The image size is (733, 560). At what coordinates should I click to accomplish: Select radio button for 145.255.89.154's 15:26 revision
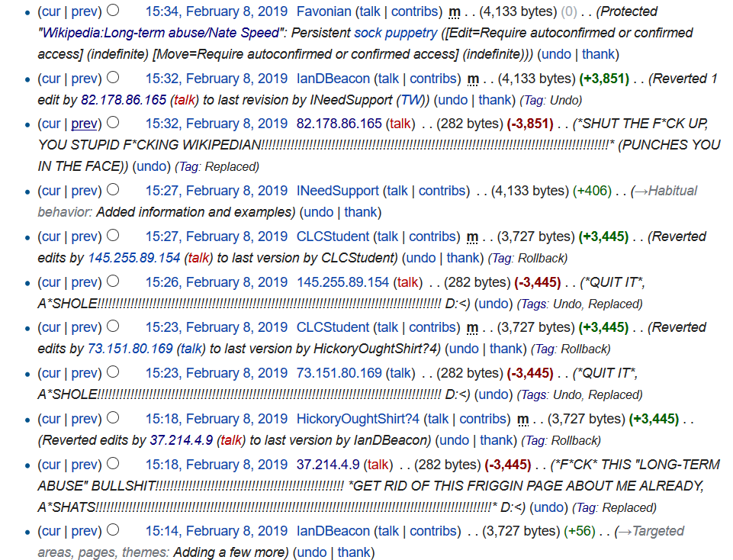(113, 281)
